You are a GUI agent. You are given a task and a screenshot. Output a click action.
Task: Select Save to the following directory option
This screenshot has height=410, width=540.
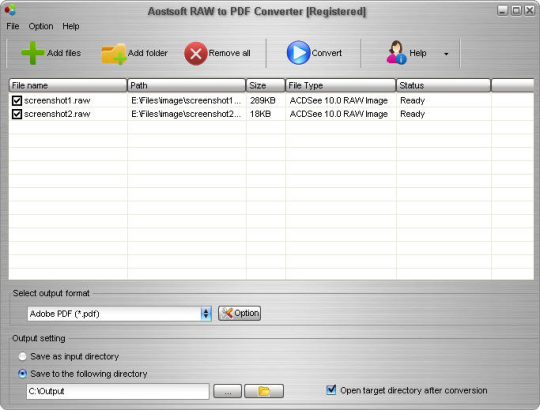pyautogui.click(x=22, y=374)
